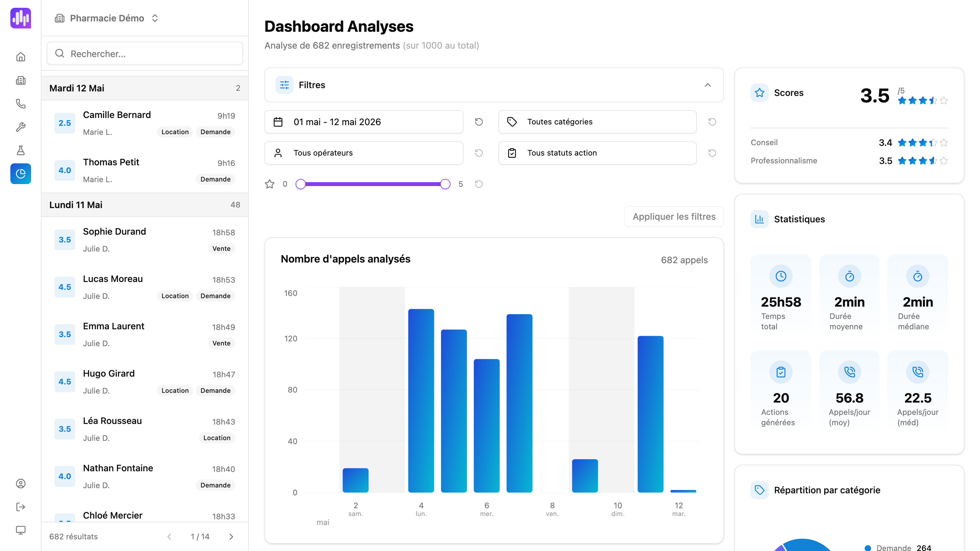Open Emma Laurent call record

(145, 334)
